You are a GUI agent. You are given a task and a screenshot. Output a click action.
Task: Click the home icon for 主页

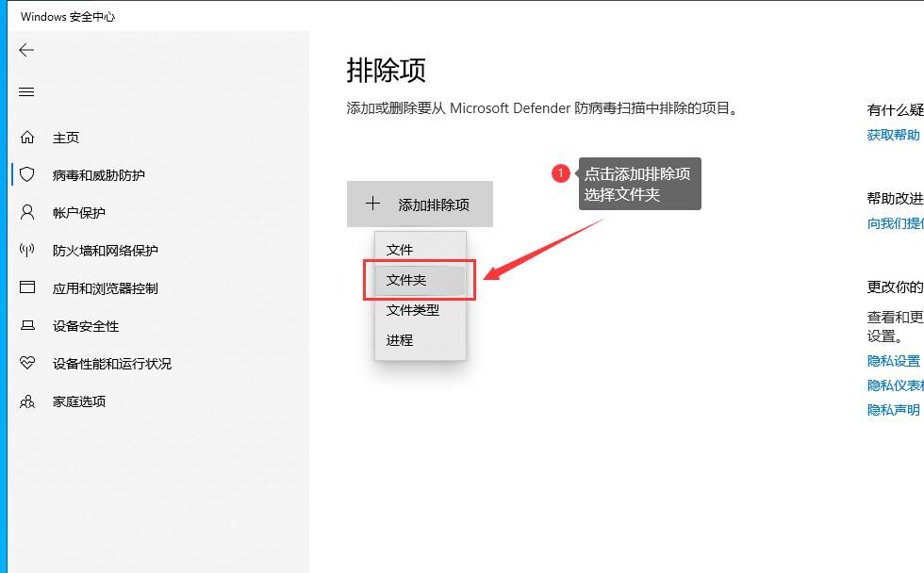coord(27,138)
